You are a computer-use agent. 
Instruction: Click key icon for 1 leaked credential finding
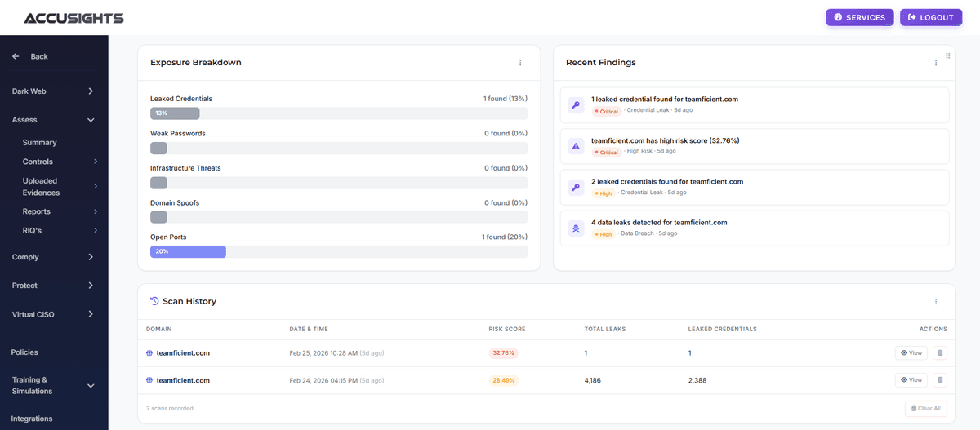tap(576, 105)
